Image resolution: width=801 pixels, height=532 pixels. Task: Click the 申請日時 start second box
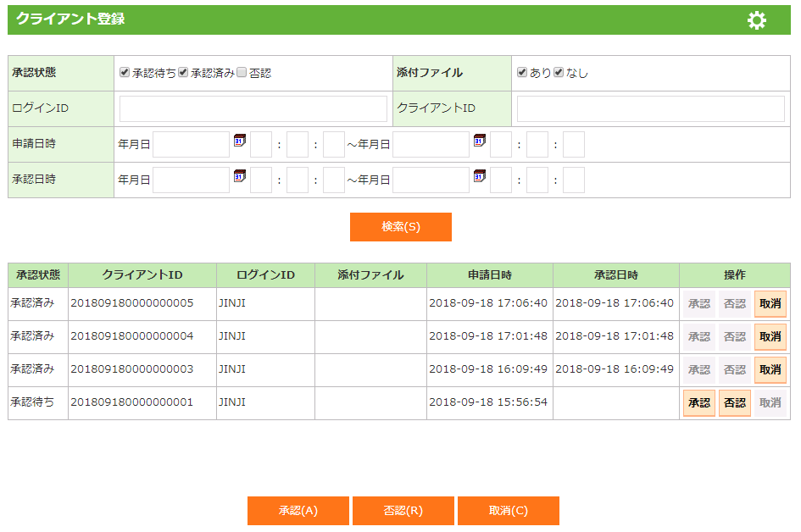334,145
